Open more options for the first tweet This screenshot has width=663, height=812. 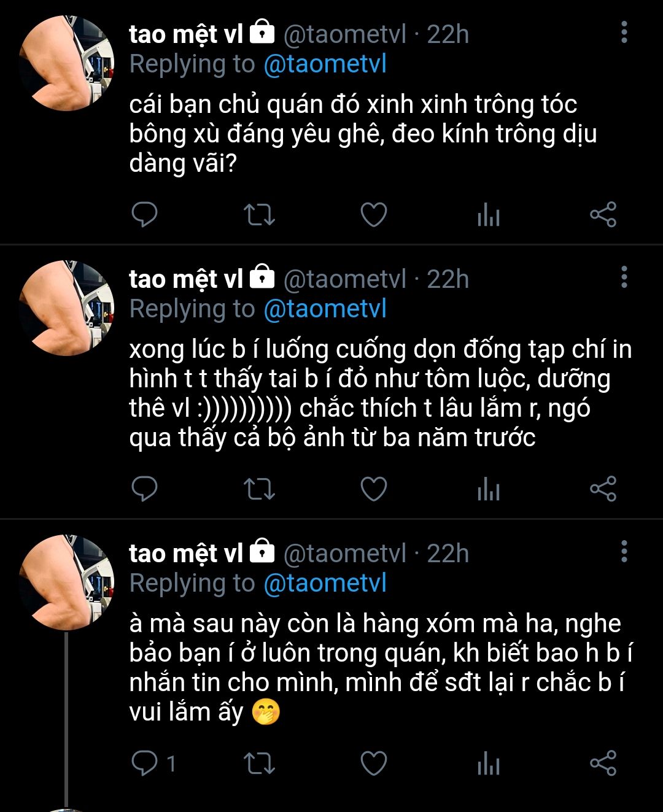[624, 33]
